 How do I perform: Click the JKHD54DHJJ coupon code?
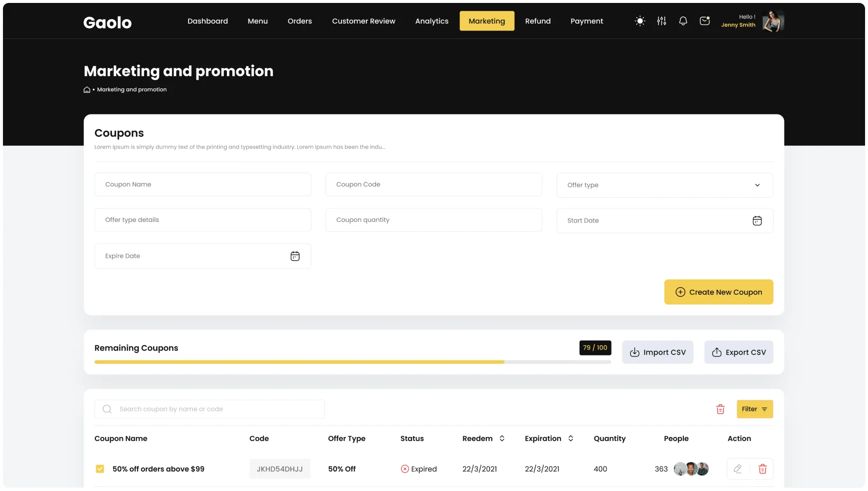pyautogui.click(x=280, y=469)
